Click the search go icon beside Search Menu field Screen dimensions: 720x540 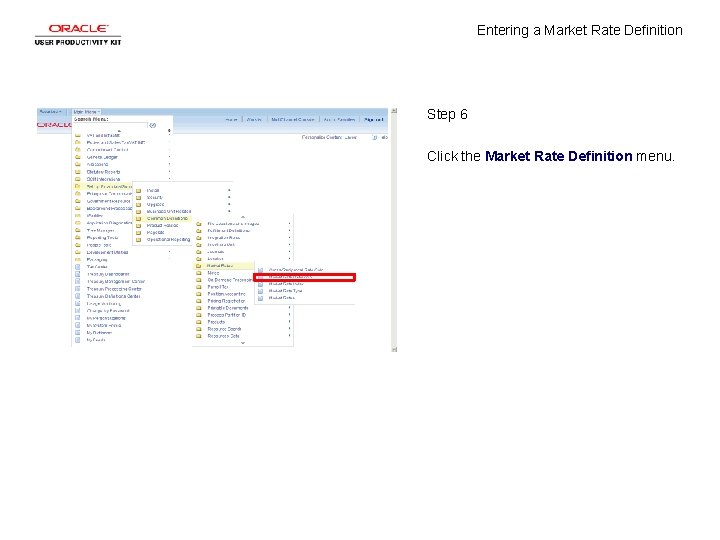(153, 125)
